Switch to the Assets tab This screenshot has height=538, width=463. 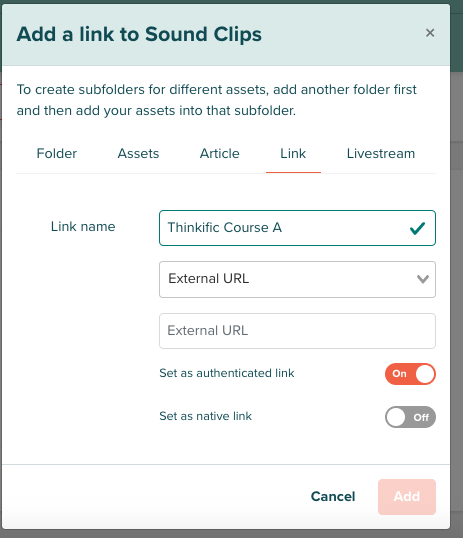tap(138, 153)
